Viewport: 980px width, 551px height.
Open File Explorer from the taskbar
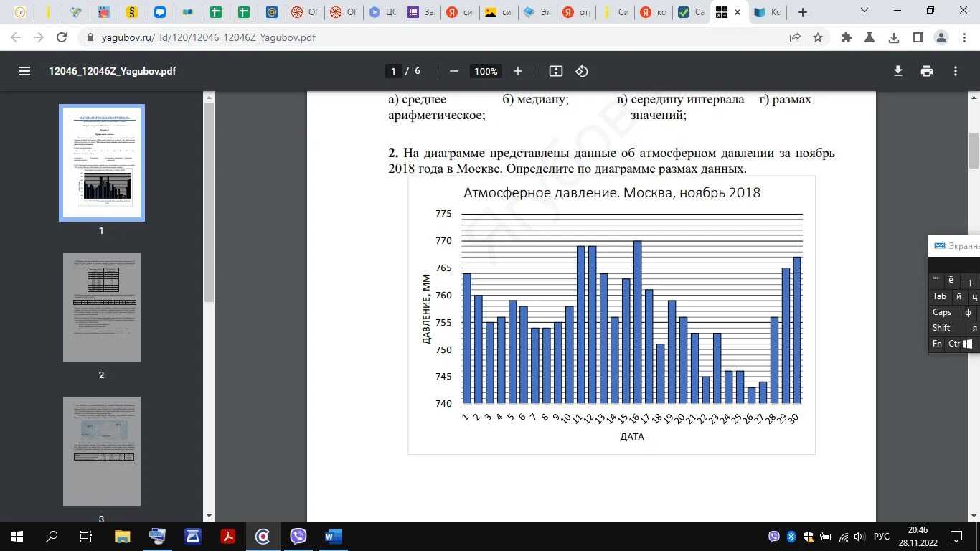(122, 536)
